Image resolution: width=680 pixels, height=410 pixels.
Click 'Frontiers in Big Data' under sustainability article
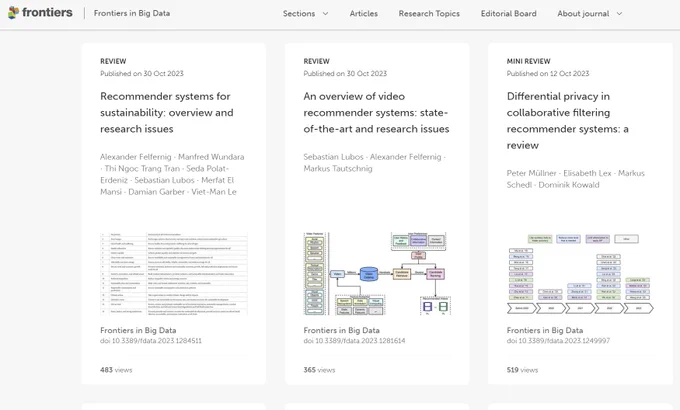coord(138,330)
